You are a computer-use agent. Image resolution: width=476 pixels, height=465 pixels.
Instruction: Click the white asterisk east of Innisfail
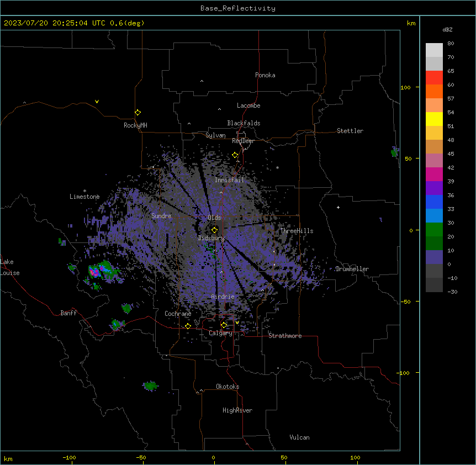click(277, 167)
